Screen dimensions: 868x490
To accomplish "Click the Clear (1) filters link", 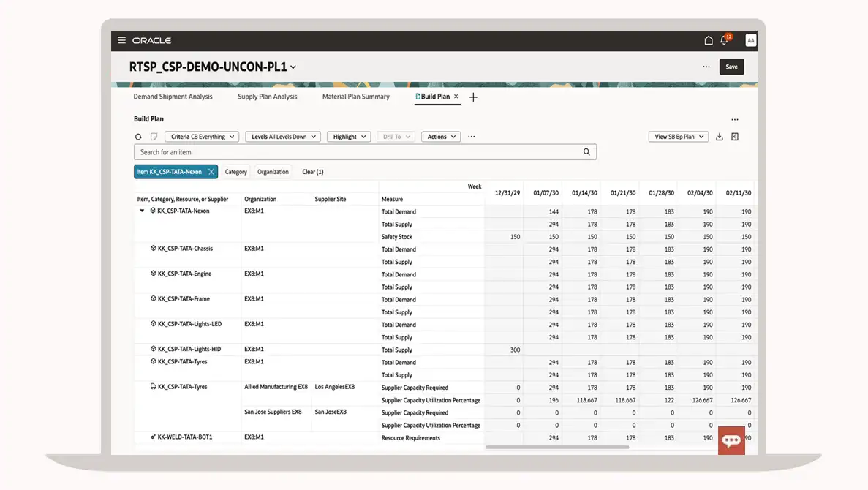I will coord(312,172).
